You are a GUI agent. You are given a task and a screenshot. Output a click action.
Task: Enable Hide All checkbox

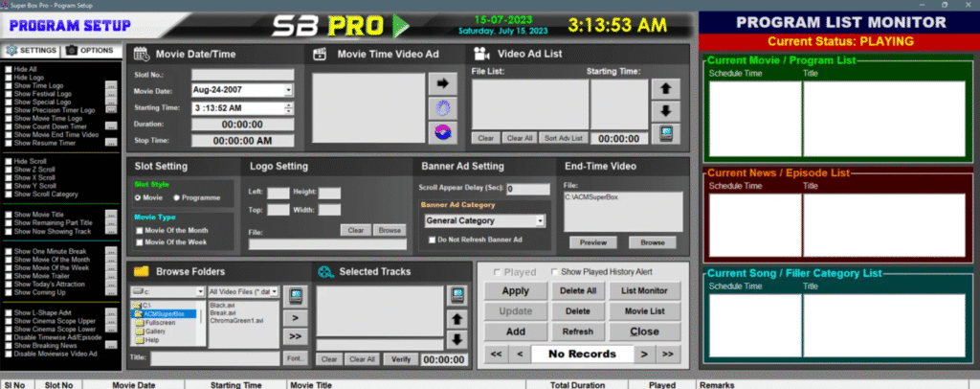click(8, 69)
